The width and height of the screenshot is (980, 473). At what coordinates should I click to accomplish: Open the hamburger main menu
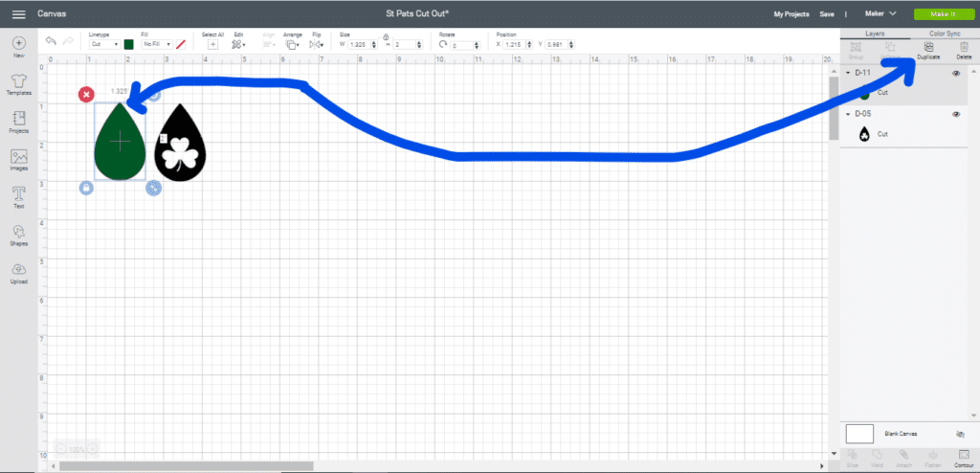coord(18,14)
